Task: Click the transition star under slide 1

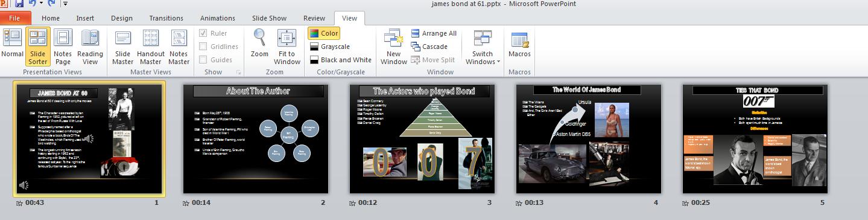Action: coord(19,202)
